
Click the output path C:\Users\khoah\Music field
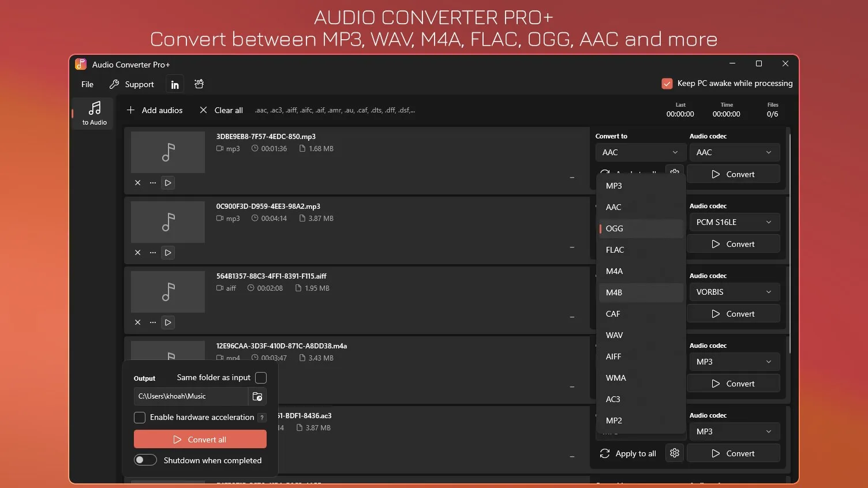(191, 396)
